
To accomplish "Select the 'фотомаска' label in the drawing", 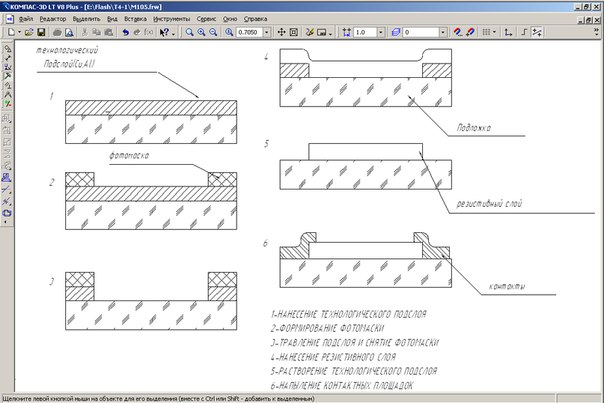I will [129, 156].
